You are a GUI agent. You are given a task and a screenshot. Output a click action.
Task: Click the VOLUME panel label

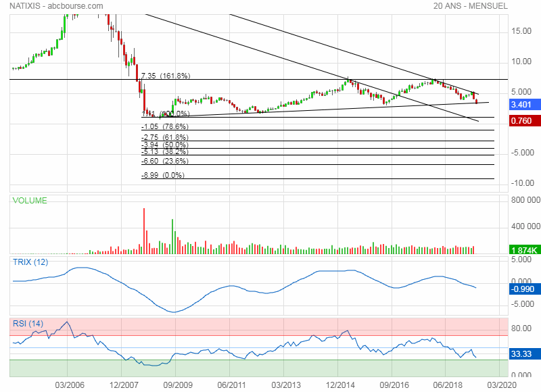coord(30,200)
